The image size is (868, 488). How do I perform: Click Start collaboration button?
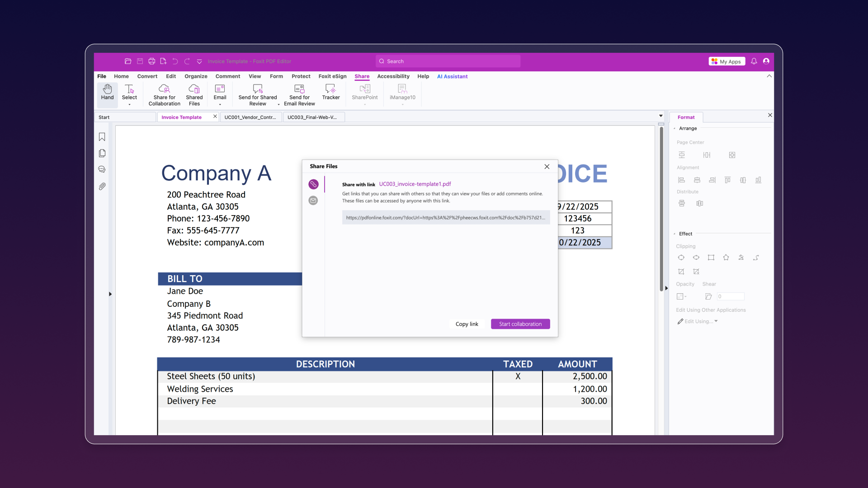[520, 324]
